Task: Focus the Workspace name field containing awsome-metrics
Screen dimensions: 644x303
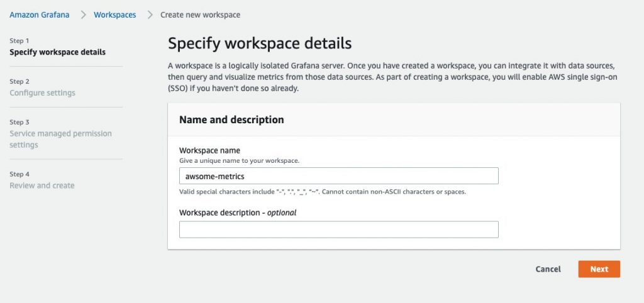Action: pyautogui.click(x=339, y=176)
